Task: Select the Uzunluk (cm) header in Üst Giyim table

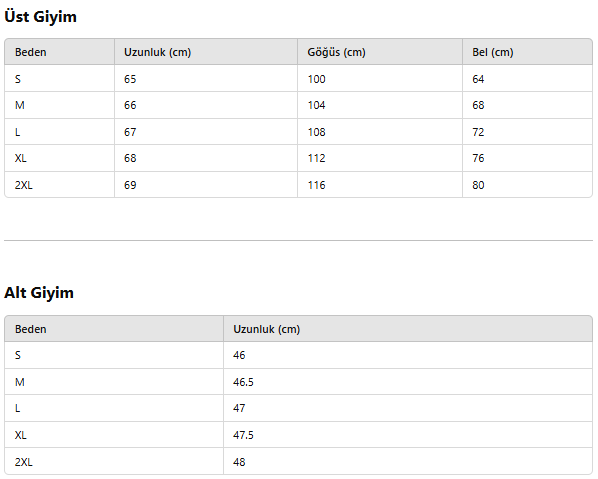Action: click(x=157, y=52)
